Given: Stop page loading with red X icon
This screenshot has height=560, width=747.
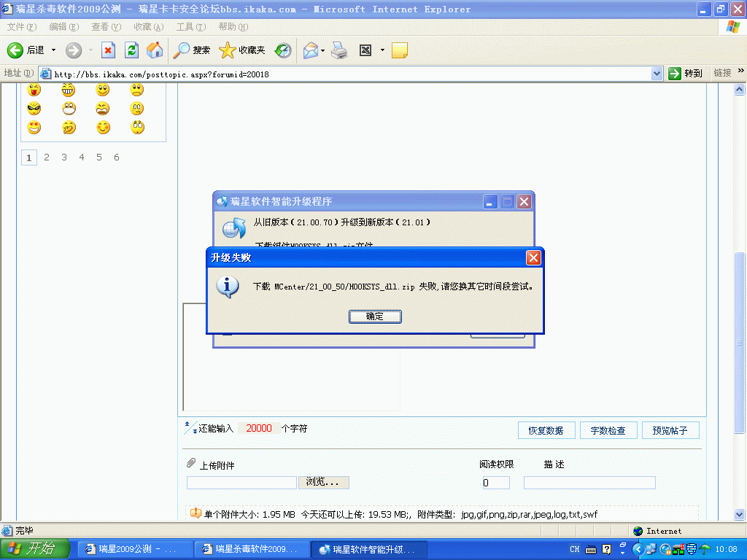Looking at the screenshot, I should 108,50.
